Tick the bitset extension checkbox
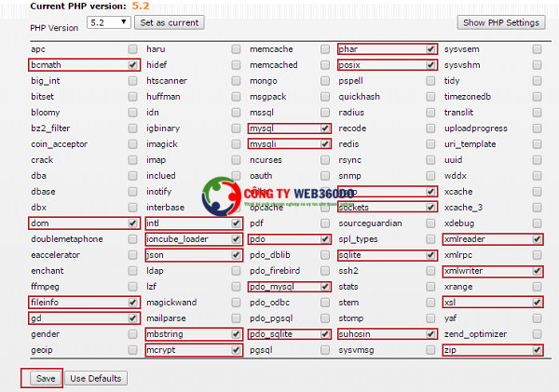The width and height of the screenshot is (559, 392). tap(132, 97)
